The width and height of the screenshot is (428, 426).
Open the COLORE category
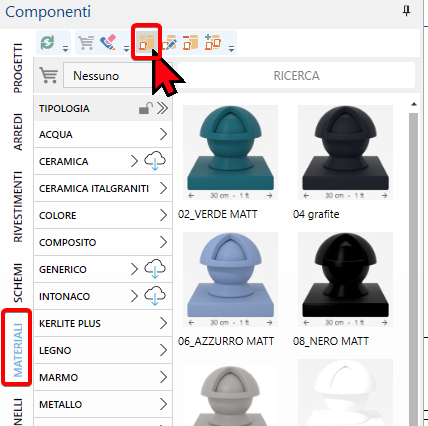pyautogui.click(x=103, y=215)
